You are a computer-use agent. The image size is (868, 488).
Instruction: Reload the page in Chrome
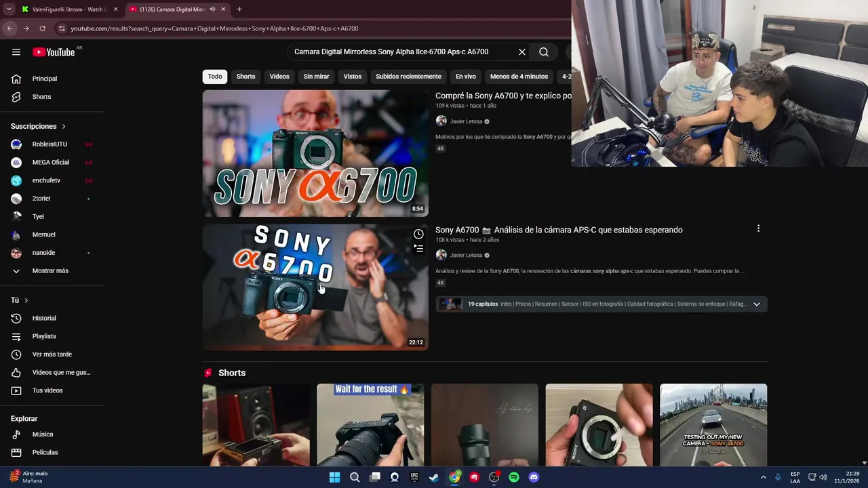[x=42, y=28]
